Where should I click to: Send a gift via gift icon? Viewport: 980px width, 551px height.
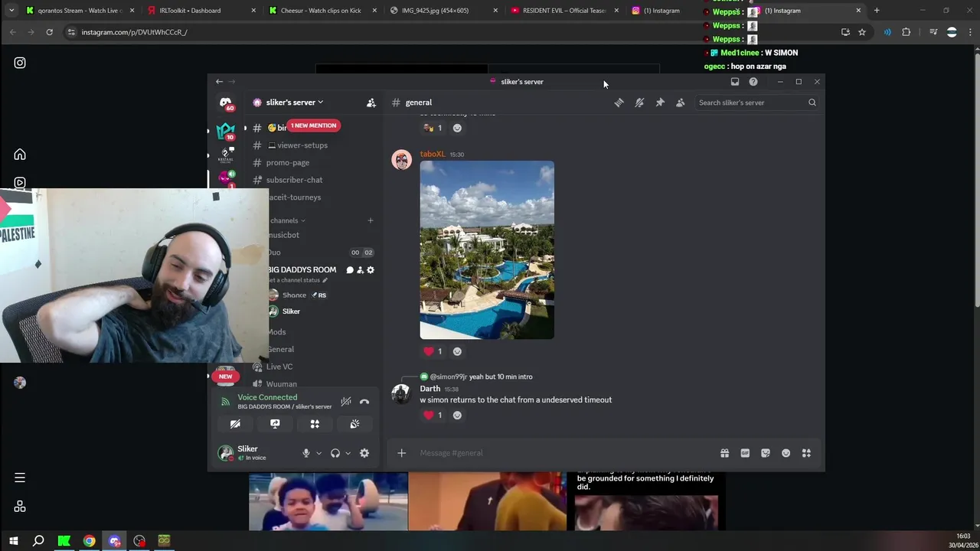coord(724,453)
